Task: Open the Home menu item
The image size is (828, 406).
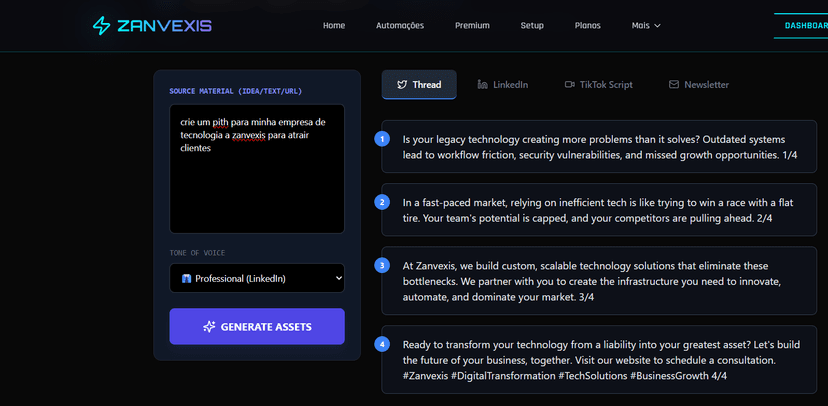Action: coord(334,25)
